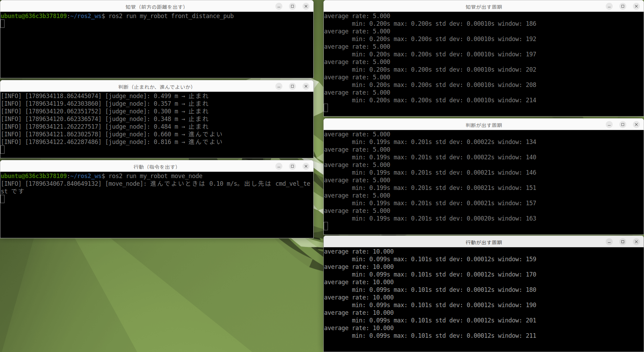Close the 行動が出す周期 window
Viewport: 644px width, 352px height.
coord(636,242)
